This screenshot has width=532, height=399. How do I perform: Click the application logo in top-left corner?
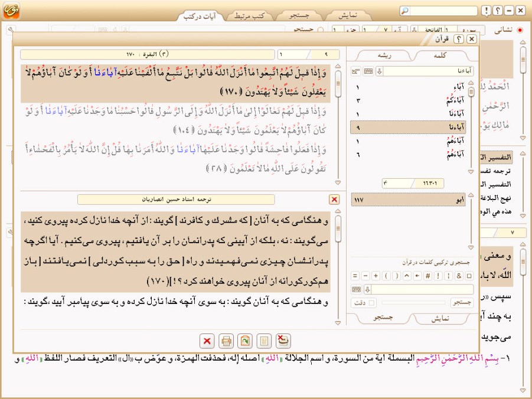coord(11,11)
